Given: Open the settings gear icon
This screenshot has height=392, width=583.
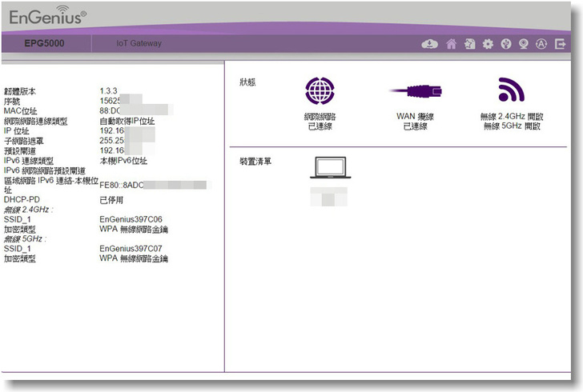Looking at the screenshot, I should (488, 44).
